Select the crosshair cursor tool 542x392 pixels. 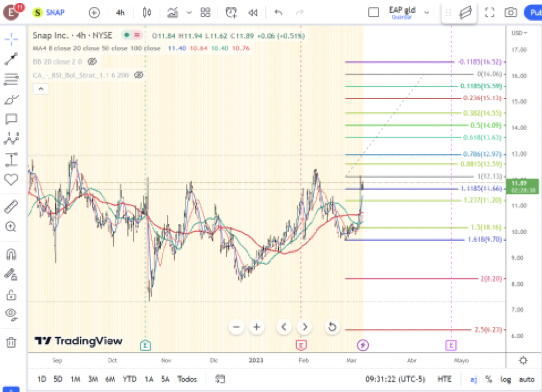point(11,39)
